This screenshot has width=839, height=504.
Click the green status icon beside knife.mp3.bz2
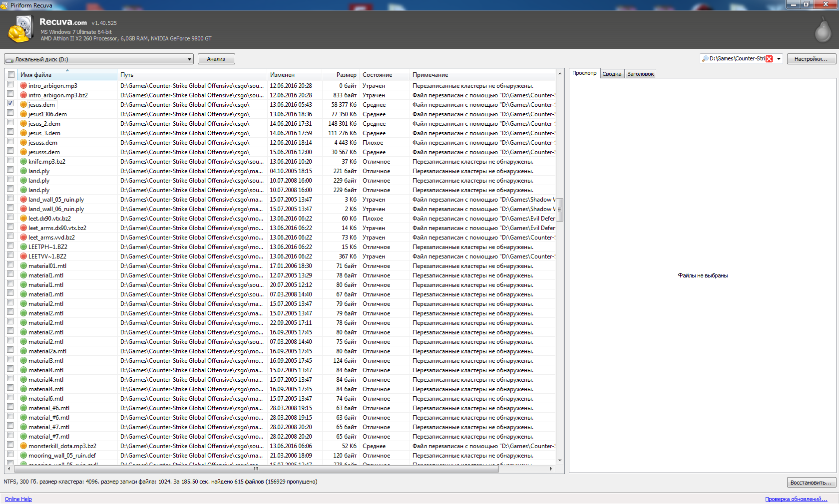(x=23, y=162)
